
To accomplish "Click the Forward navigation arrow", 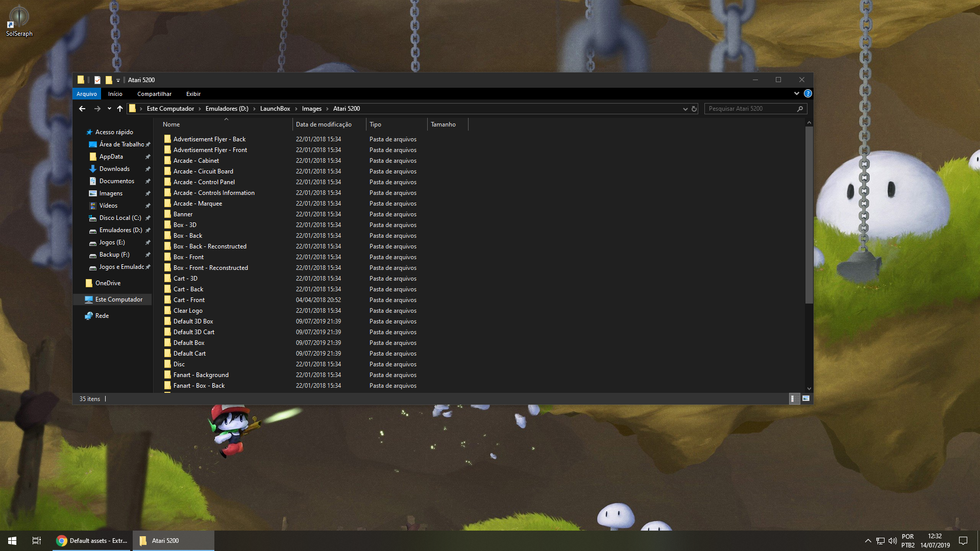I will 97,109.
